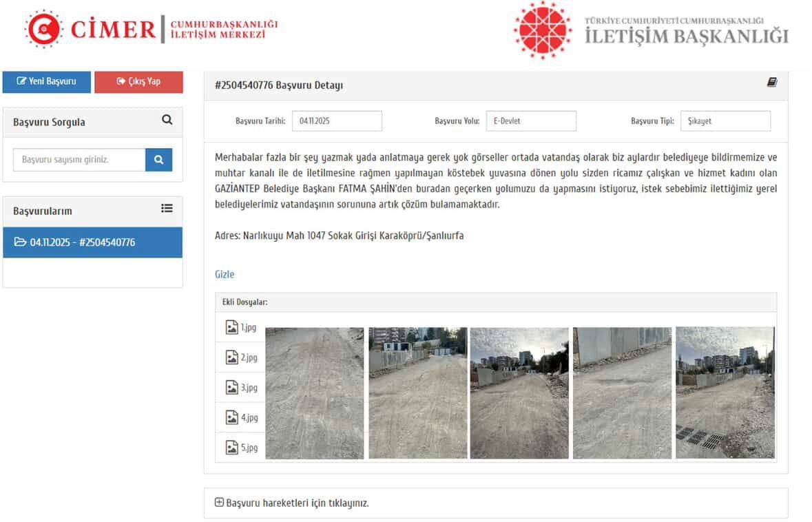The width and height of the screenshot is (812, 522).
Task: Click the #2504540776 Başvuru Detayı heading
Action: tap(279, 85)
